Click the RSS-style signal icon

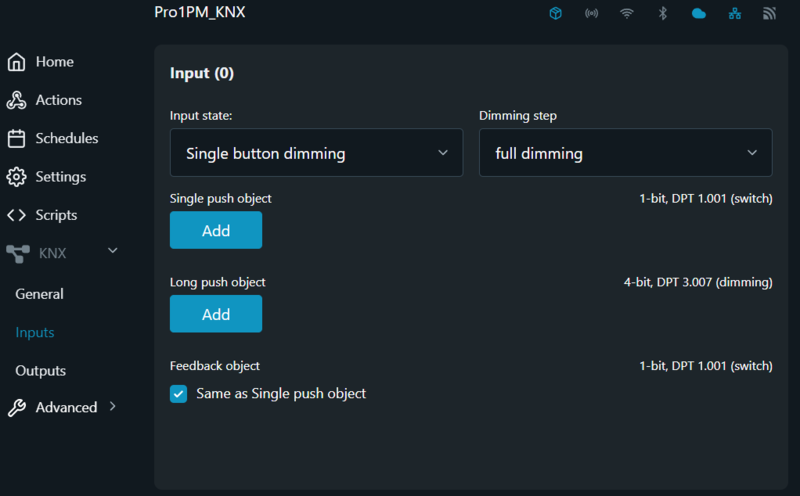click(x=769, y=14)
